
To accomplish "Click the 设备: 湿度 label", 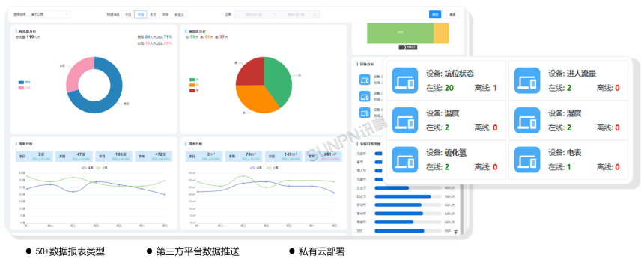I will (x=565, y=113).
